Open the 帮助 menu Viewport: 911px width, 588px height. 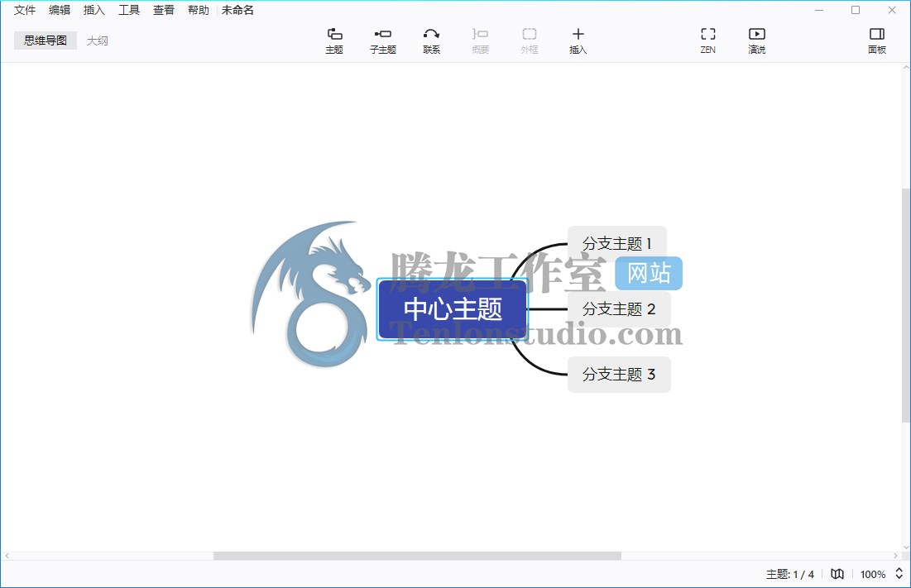click(x=198, y=10)
